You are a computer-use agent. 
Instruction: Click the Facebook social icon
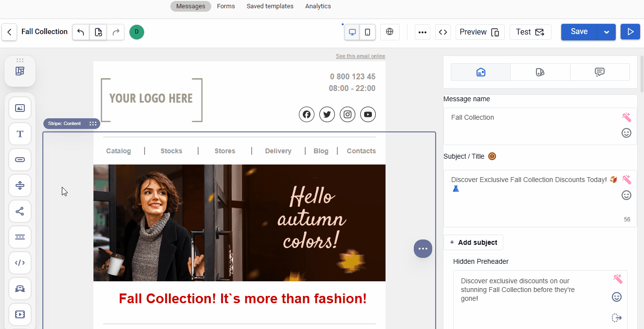(x=307, y=114)
